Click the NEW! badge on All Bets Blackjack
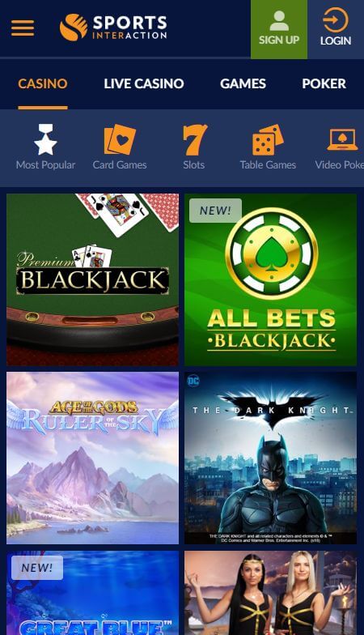The height and width of the screenshot is (635, 364). pyautogui.click(x=215, y=211)
